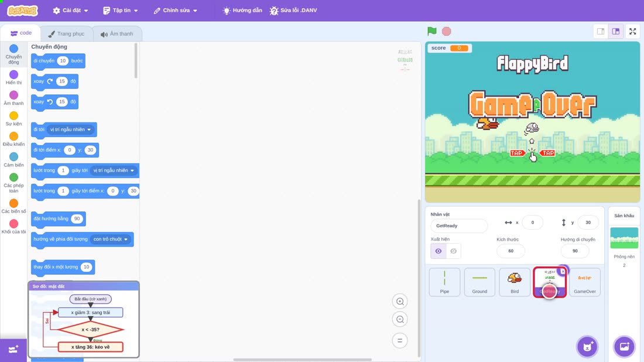This screenshot has height=362, width=644.
Task: Reset workspace zoom to default
Action: coord(400,340)
